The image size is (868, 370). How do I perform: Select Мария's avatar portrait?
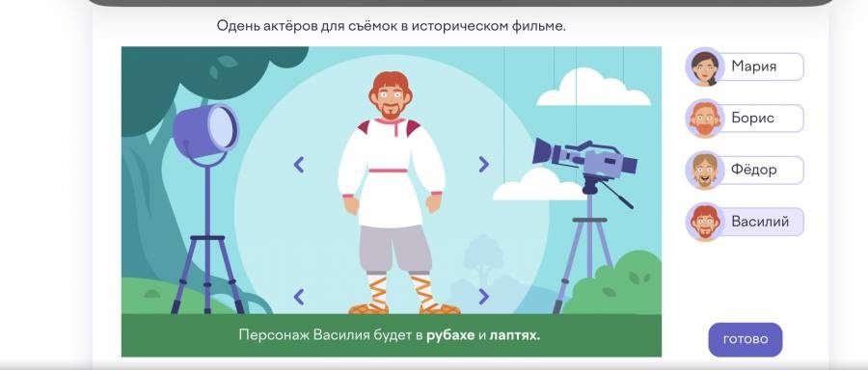[x=705, y=66]
